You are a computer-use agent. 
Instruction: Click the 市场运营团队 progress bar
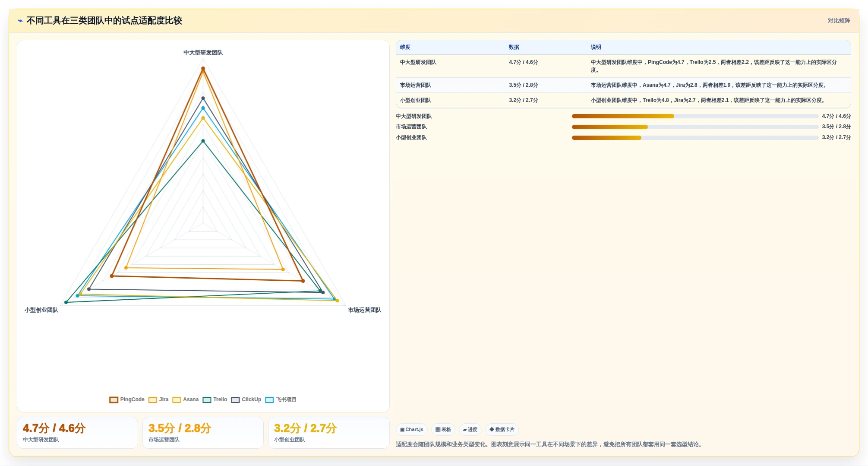coord(695,127)
